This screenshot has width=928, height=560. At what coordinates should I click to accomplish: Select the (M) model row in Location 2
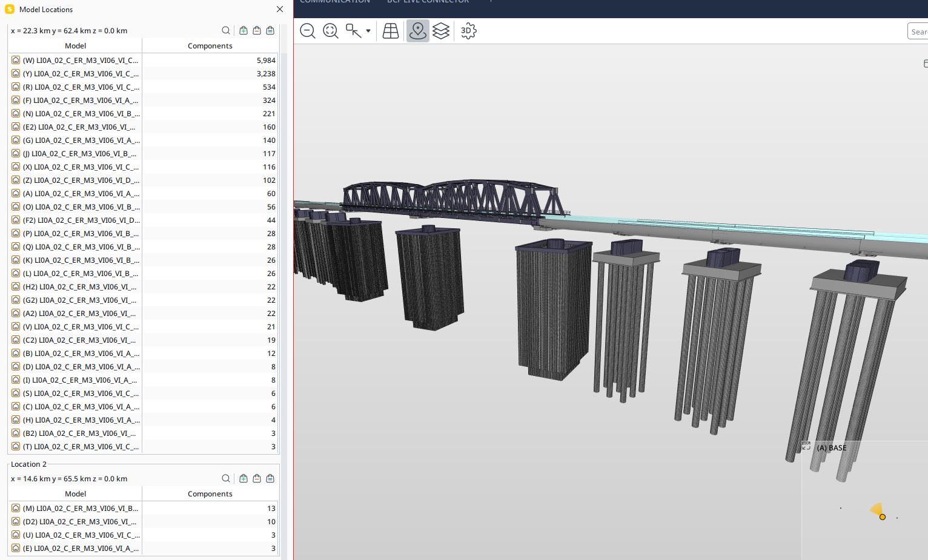pyautogui.click(x=81, y=509)
